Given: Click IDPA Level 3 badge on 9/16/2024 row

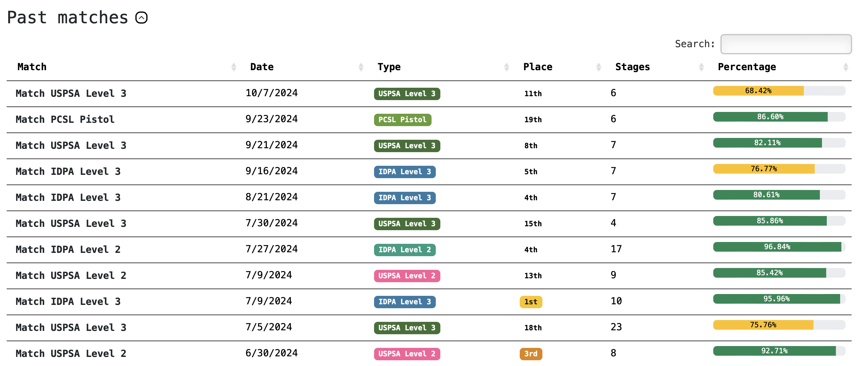Looking at the screenshot, I should [404, 172].
